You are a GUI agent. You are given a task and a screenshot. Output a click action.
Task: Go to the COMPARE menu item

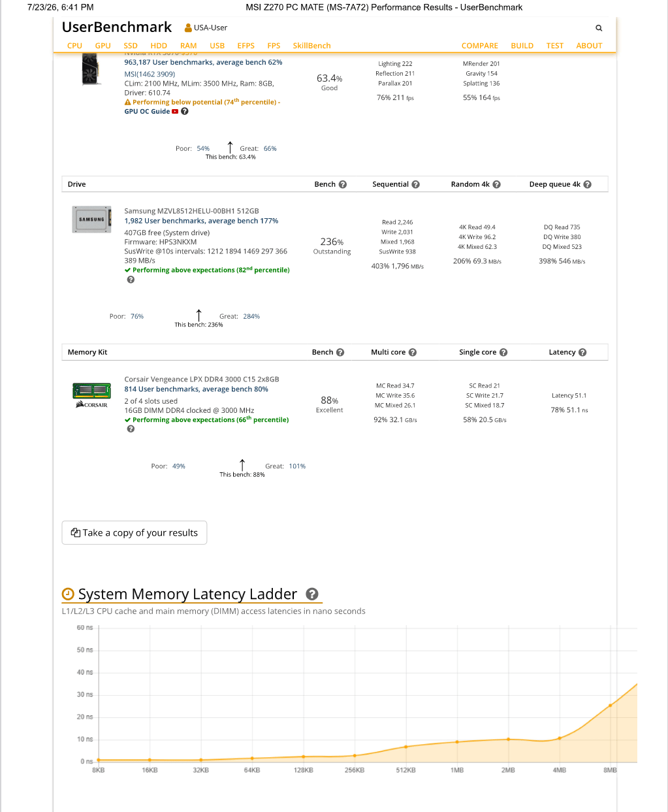coord(479,46)
